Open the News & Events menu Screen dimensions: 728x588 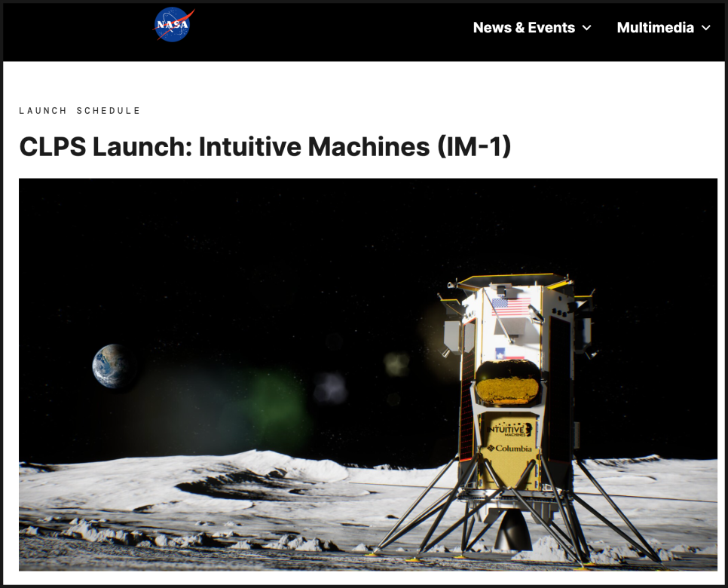[524, 28]
